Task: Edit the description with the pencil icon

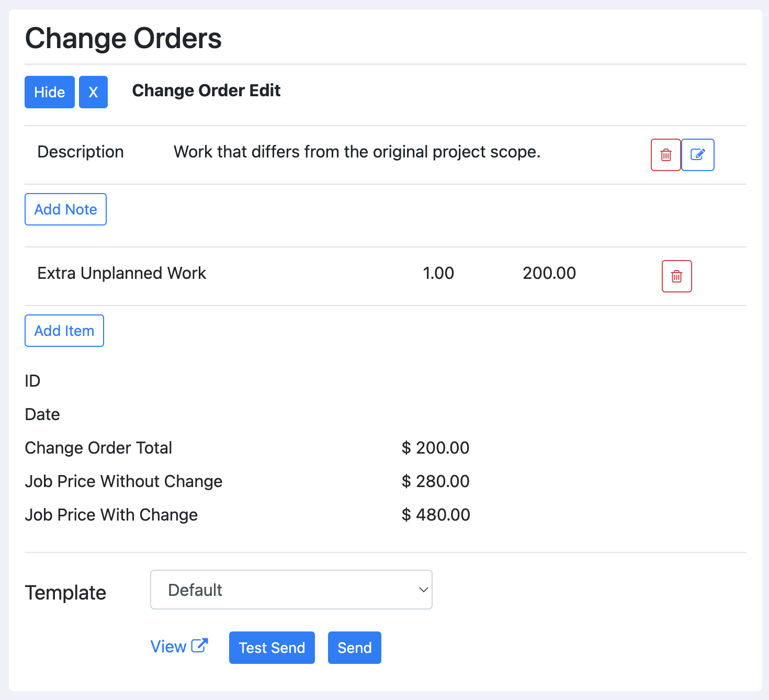Action: [697, 155]
